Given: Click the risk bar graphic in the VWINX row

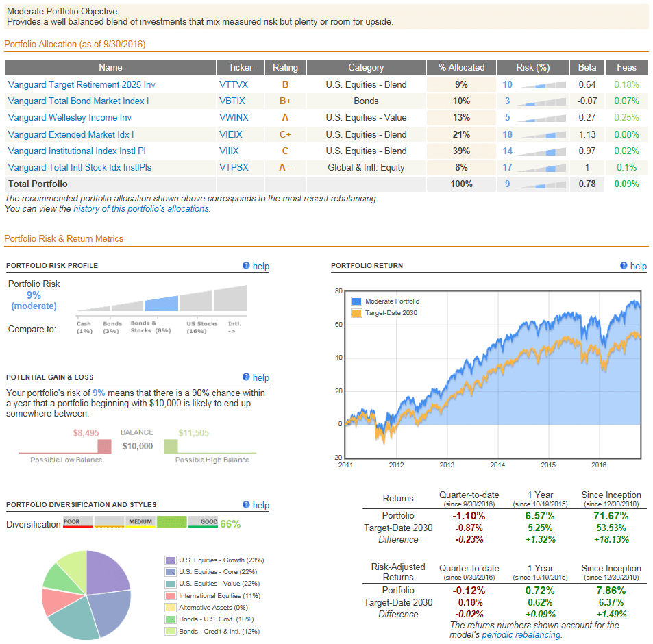Looking at the screenshot, I should [x=541, y=118].
